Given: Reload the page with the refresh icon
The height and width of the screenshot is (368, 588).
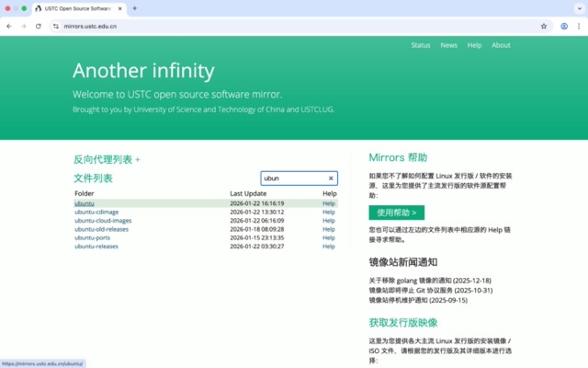Looking at the screenshot, I should 39,27.
